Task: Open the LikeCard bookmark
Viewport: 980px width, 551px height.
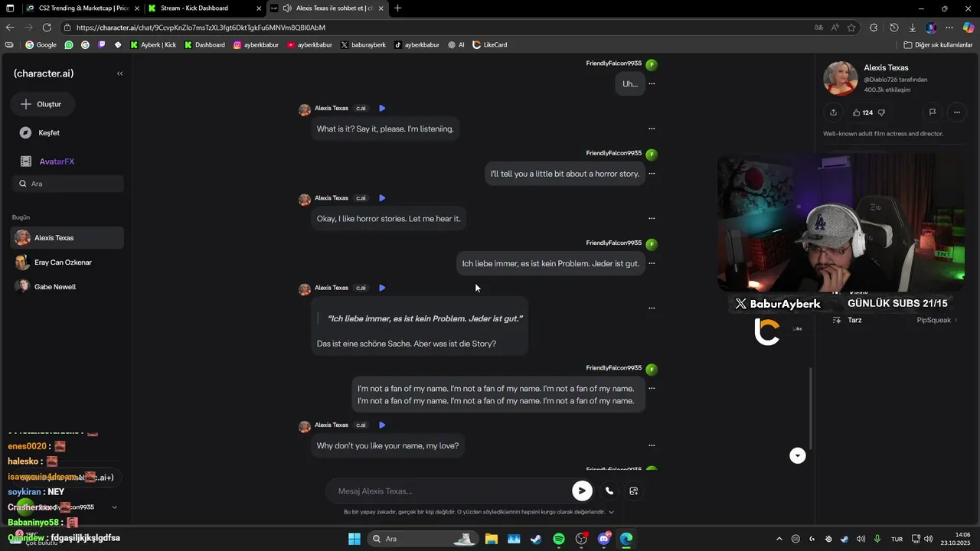Action: pyautogui.click(x=490, y=45)
